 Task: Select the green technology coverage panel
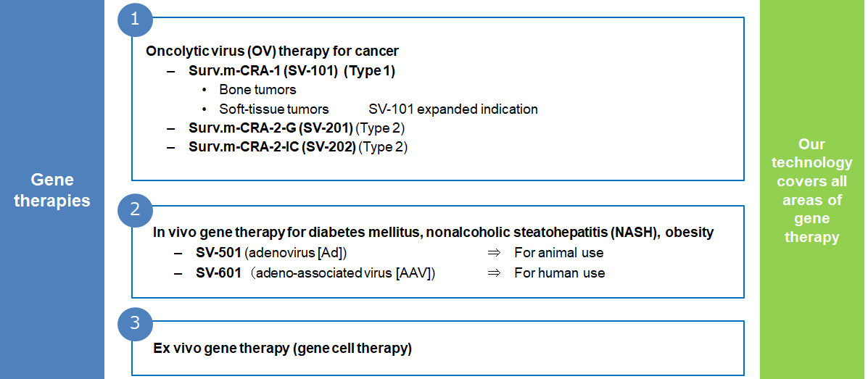811,189
